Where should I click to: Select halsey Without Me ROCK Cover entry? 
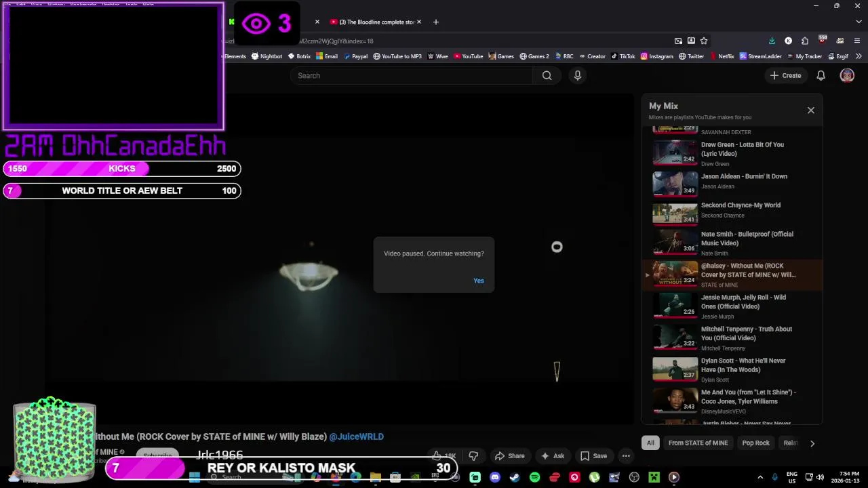732,274
